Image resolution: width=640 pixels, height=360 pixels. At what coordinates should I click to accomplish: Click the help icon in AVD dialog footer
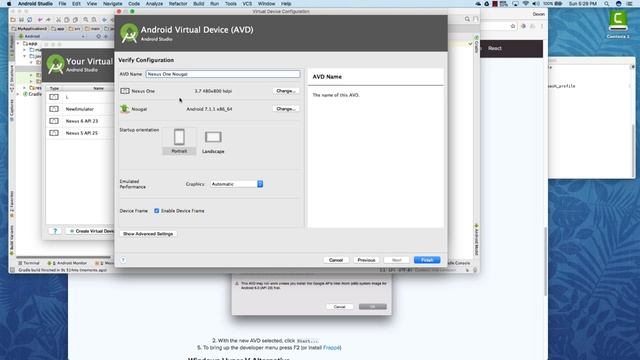pos(123,260)
